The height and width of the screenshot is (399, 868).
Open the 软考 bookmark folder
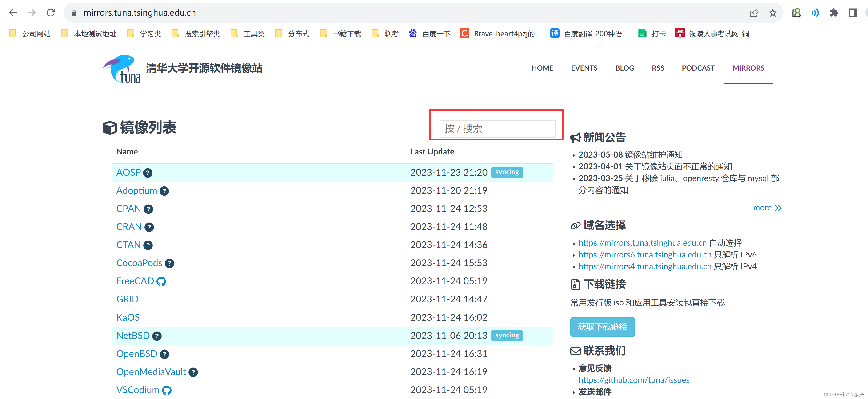click(x=385, y=34)
